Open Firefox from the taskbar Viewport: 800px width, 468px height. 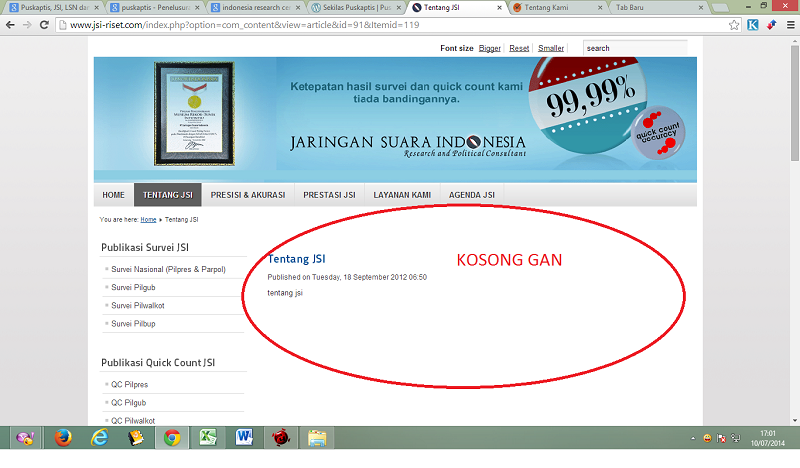pyautogui.click(x=63, y=438)
